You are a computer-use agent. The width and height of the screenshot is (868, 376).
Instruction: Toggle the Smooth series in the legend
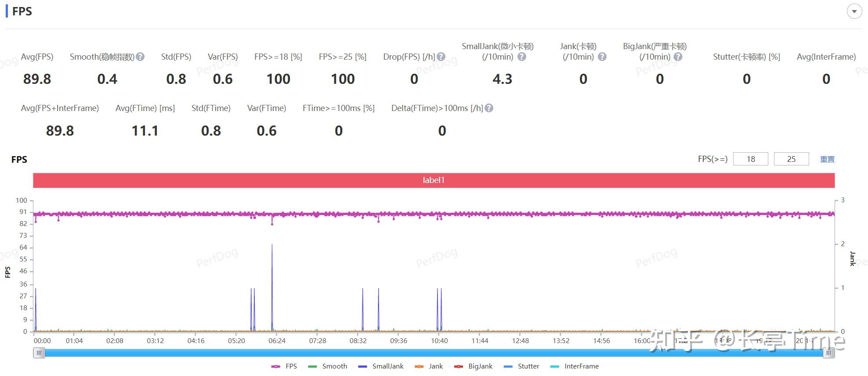click(x=328, y=366)
